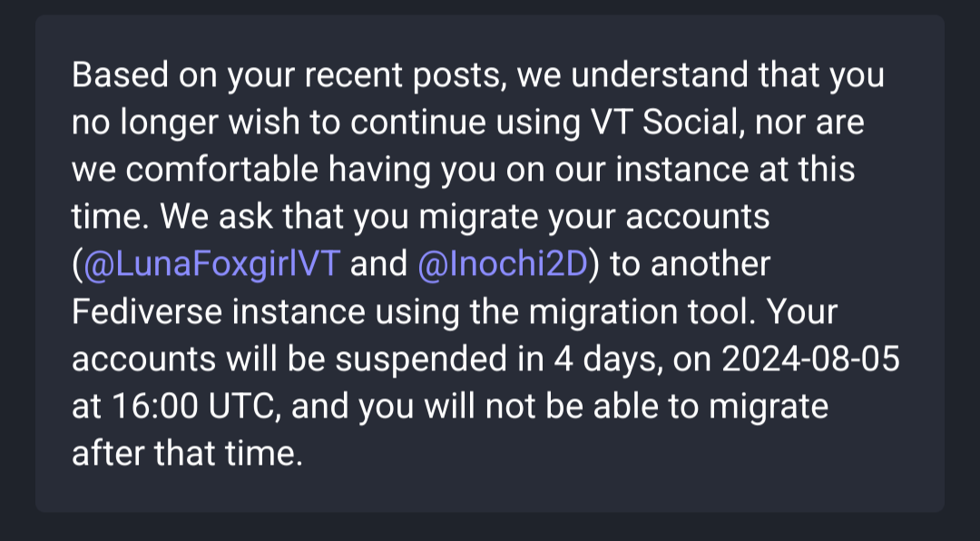Click the word "Fediverse" in the message
Viewport: 980px width, 541px height.
147,311
